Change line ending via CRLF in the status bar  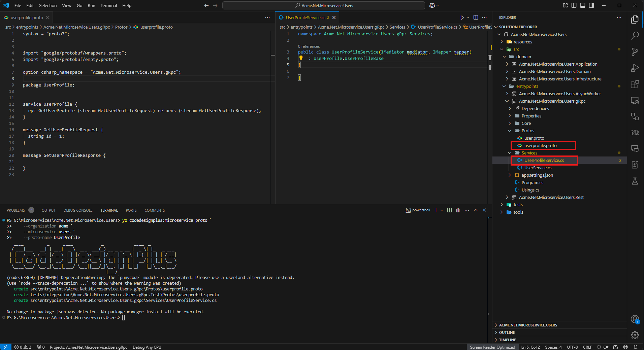(x=587, y=347)
